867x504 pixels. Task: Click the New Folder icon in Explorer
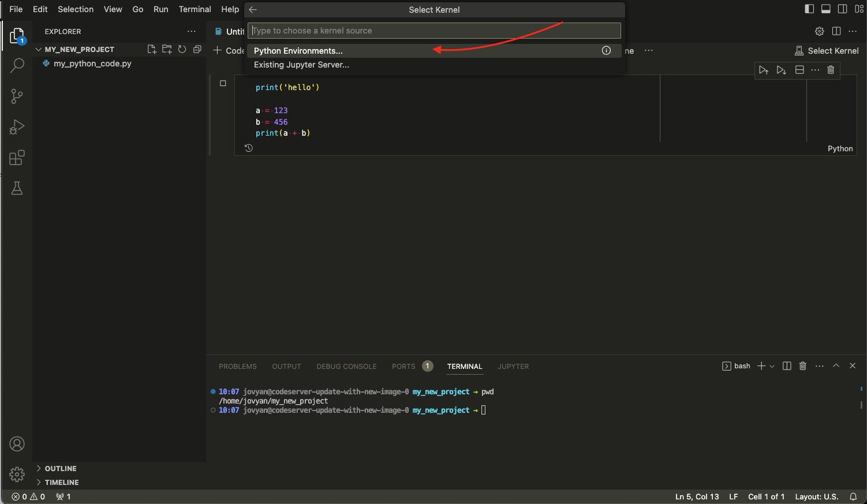pyautogui.click(x=167, y=49)
